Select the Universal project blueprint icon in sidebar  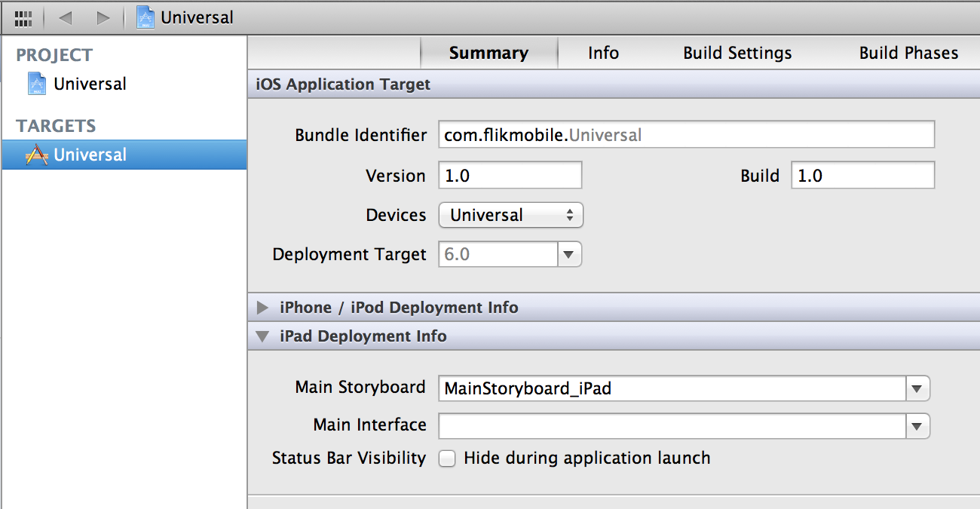coord(36,84)
